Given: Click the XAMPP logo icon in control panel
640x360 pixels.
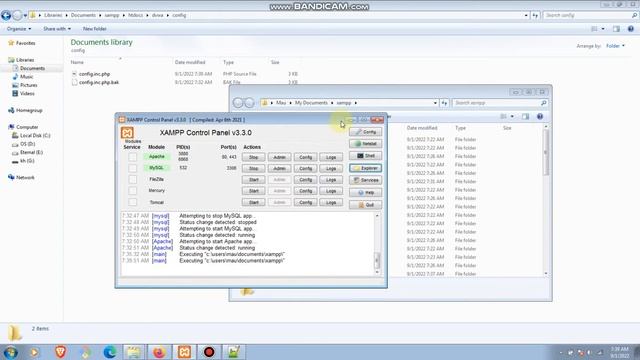Looking at the screenshot, I should (127, 133).
